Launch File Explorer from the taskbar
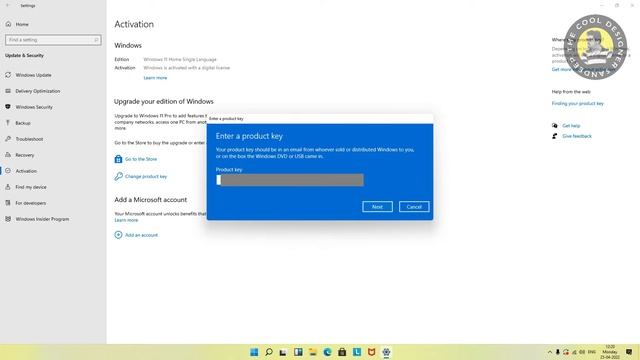Viewport: 640px width, 360px height. pos(313,352)
